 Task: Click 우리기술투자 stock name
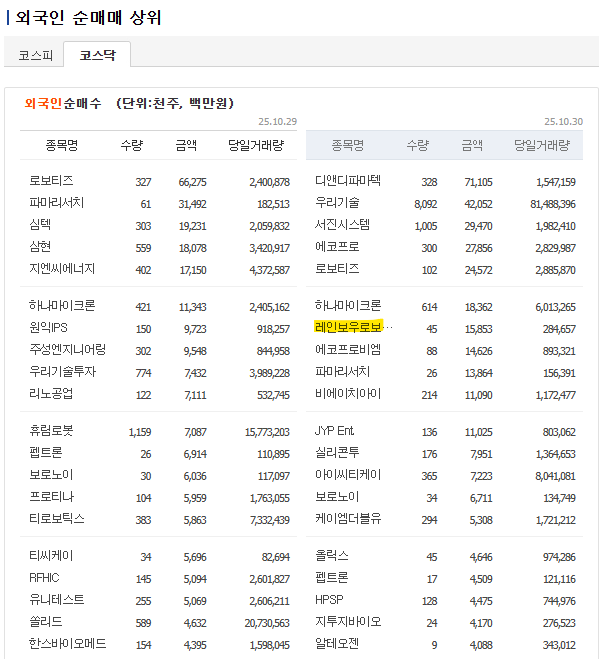click(x=63, y=371)
